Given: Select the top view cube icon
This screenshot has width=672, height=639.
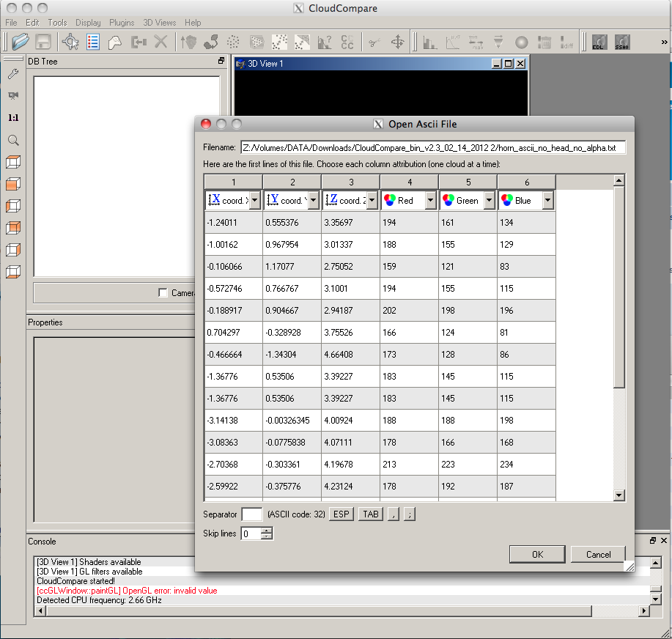Looking at the screenshot, I should pos(14,162).
